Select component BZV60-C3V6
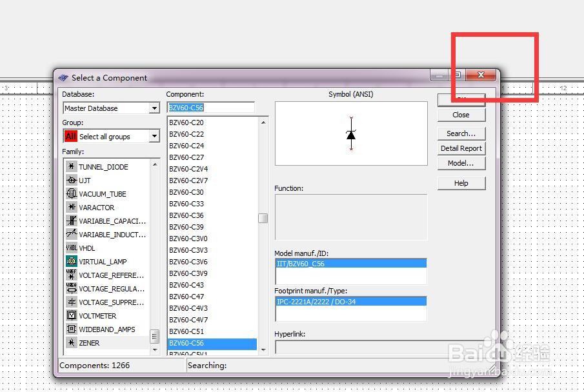The image size is (584, 392). click(188, 262)
